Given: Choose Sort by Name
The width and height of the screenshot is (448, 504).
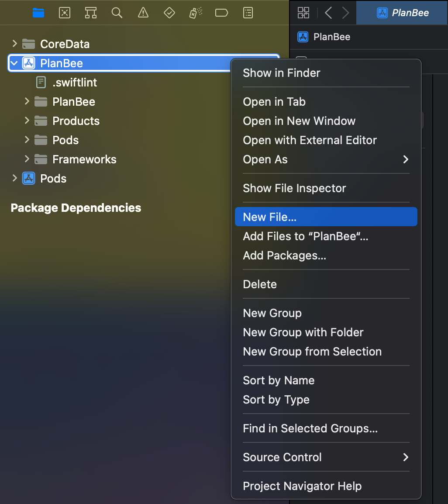Looking at the screenshot, I should [326, 380].
